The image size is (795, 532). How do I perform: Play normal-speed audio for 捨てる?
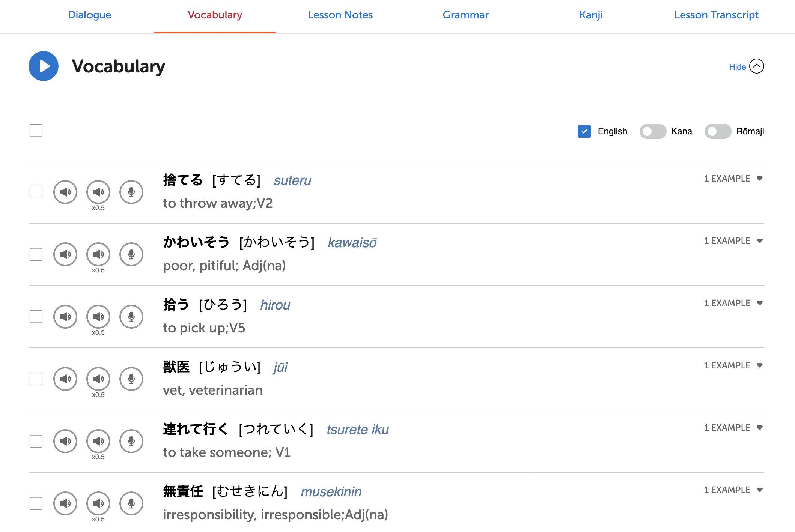coord(65,192)
